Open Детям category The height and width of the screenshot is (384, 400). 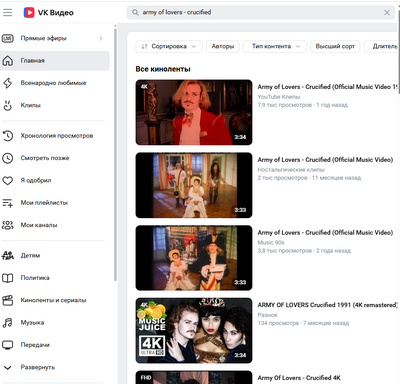pos(55,255)
